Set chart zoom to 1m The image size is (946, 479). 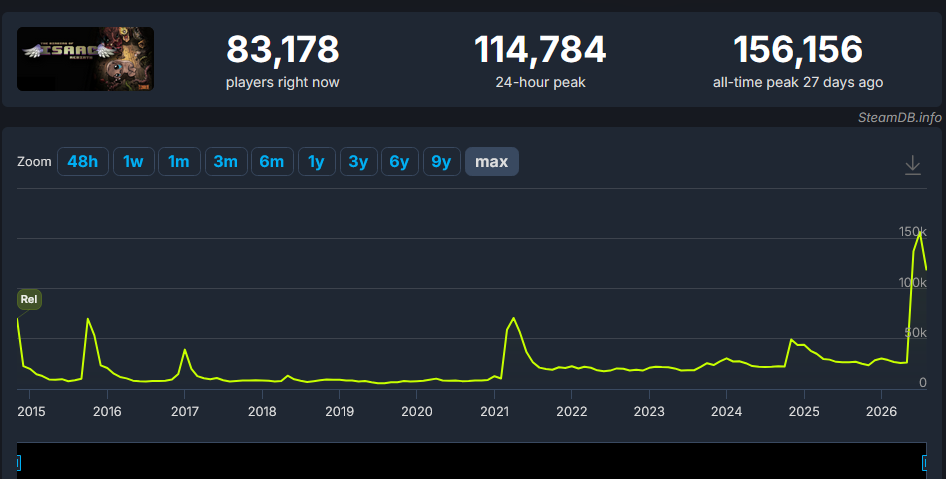(179, 162)
